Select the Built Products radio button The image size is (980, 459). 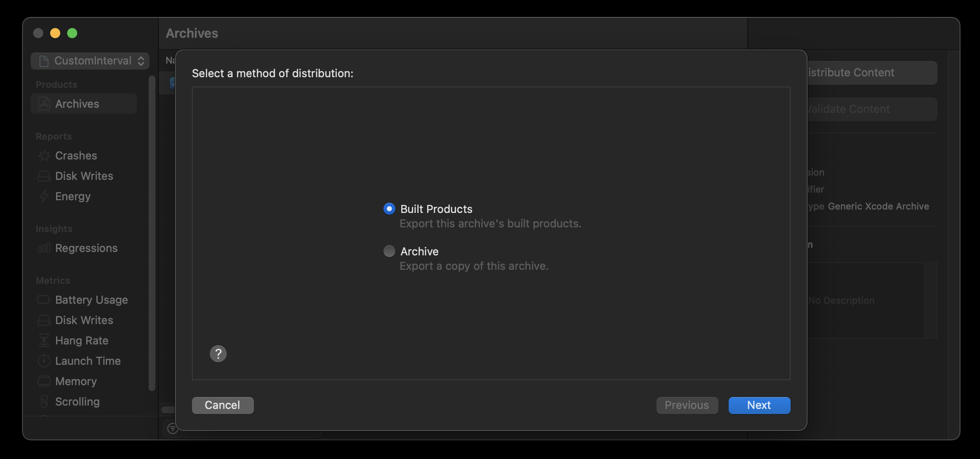[389, 209]
